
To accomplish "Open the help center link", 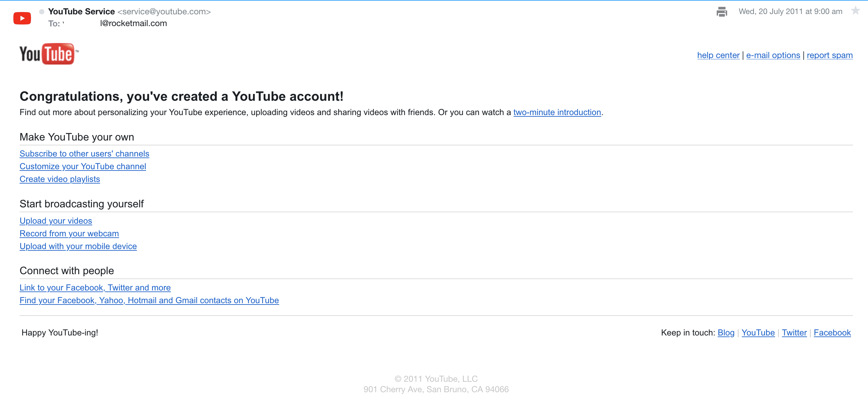I will [718, 55].
